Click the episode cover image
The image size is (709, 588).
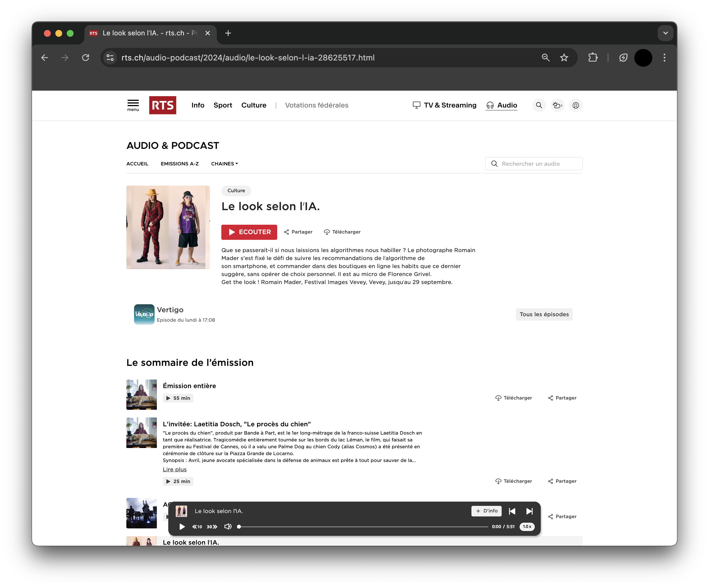coord(168,228)
